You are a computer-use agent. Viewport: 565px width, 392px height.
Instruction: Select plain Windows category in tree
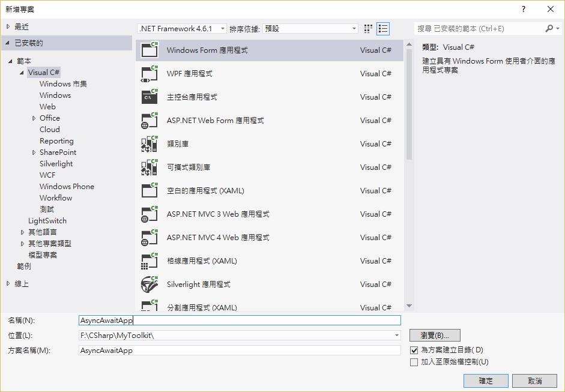pos(55,95)
